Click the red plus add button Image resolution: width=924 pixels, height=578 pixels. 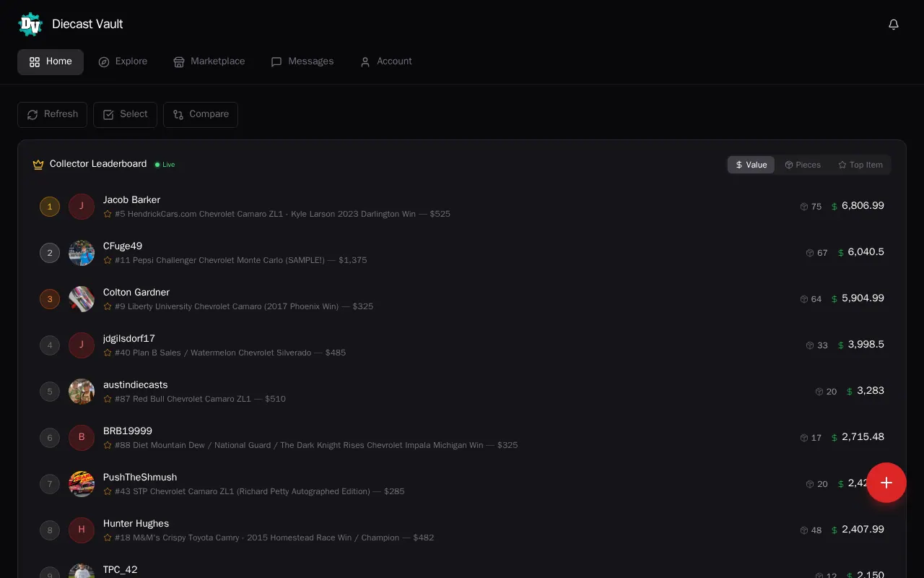(886, 483)
